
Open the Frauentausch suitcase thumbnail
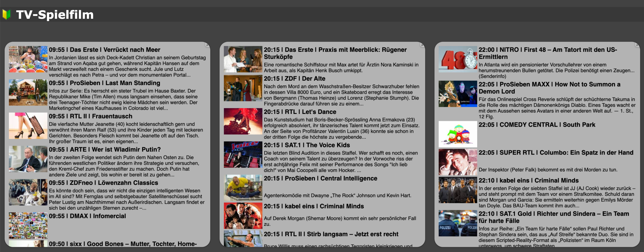click(x=28, y=125)
